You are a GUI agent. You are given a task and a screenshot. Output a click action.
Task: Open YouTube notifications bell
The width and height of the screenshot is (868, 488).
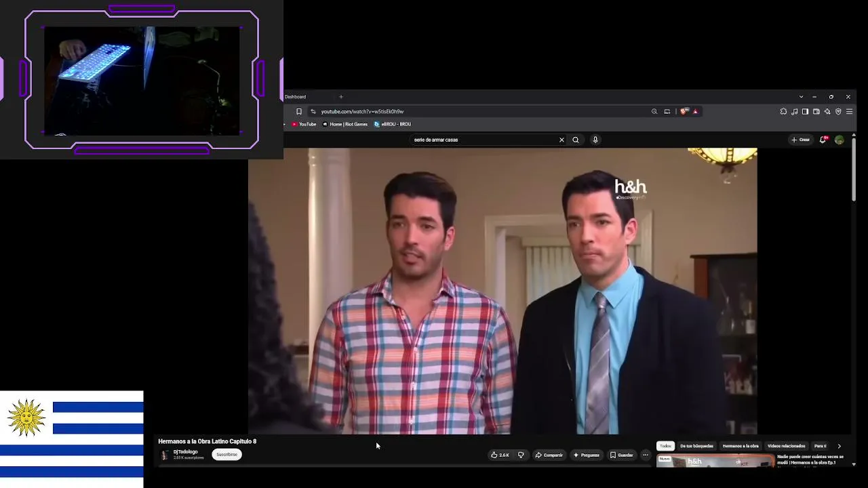823,140
